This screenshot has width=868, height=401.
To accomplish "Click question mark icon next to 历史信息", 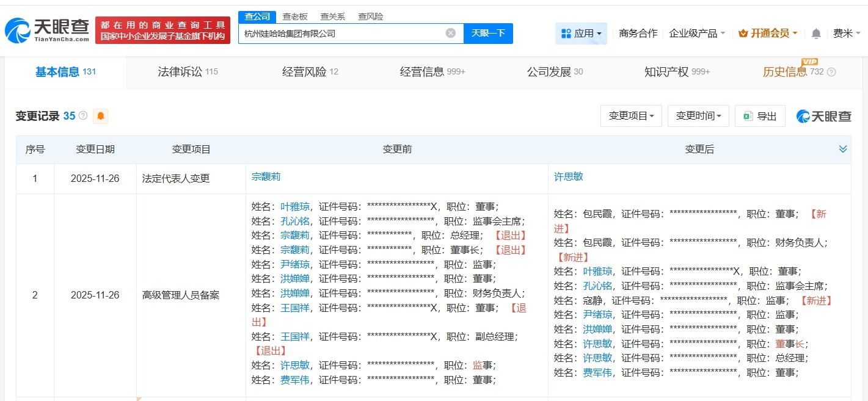I will point(831,72).
